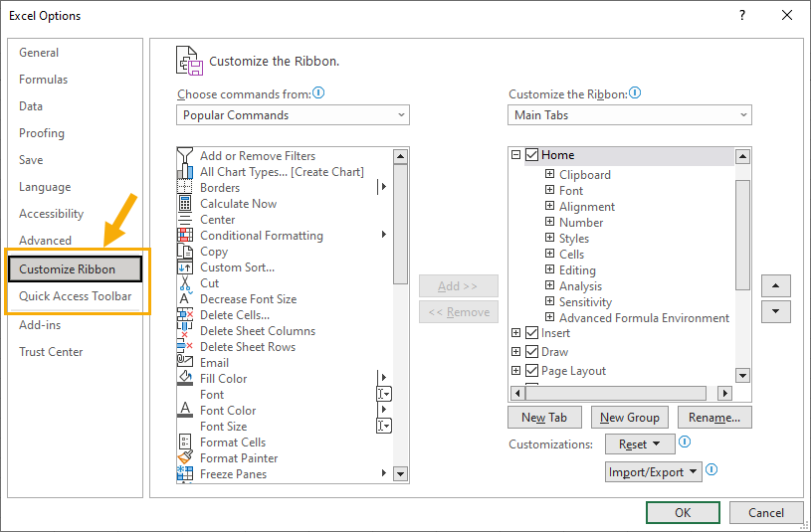
Task: Select the Font Size command row
Action: (x=285, y=426)
